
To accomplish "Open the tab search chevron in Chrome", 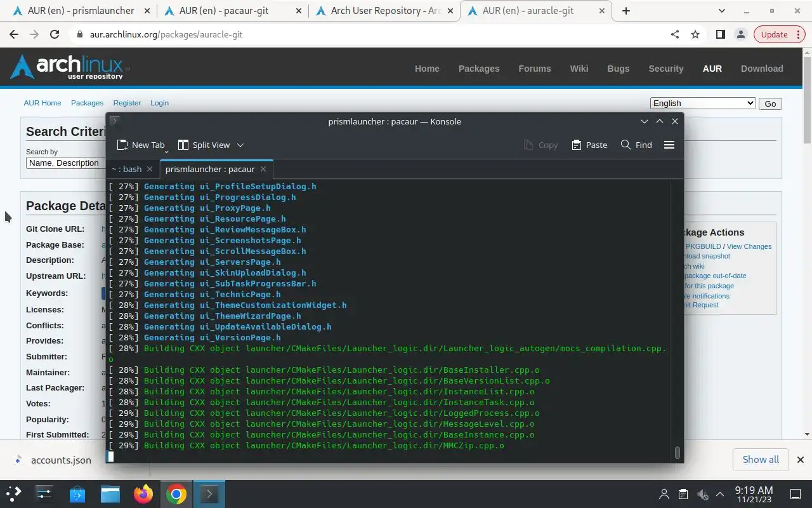I will (721, 11).
